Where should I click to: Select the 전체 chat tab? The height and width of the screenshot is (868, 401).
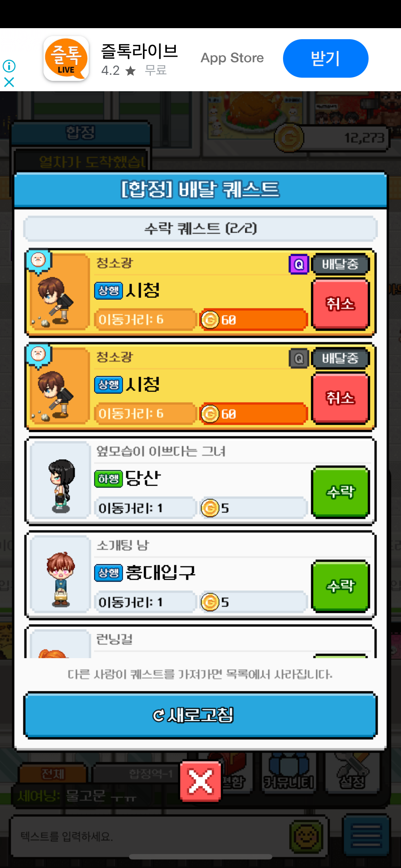pos(53,774)
